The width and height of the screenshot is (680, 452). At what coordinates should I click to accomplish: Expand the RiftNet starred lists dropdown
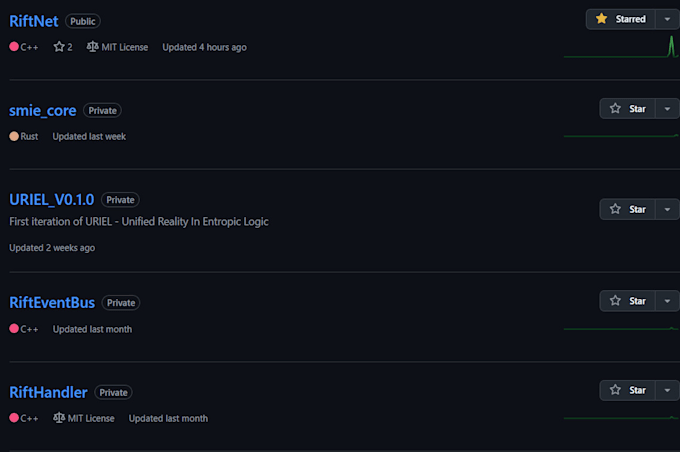(667, 19)
